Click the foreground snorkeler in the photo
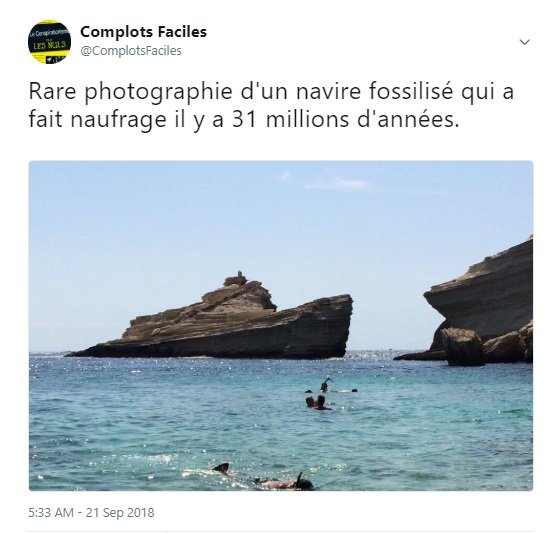Viewport: 555px width, 534px height. (x=264, y=477)
